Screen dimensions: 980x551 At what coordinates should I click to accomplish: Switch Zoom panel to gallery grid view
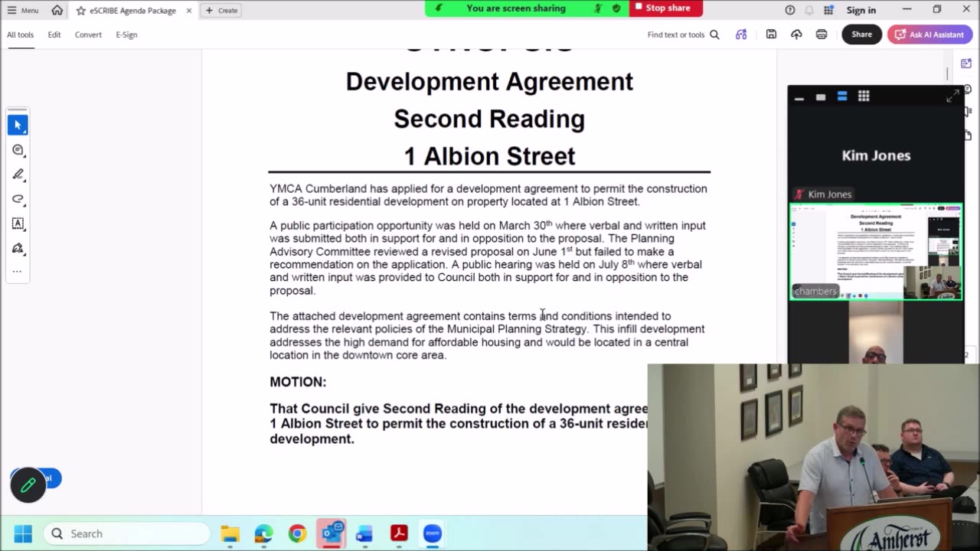coord(864,96)
